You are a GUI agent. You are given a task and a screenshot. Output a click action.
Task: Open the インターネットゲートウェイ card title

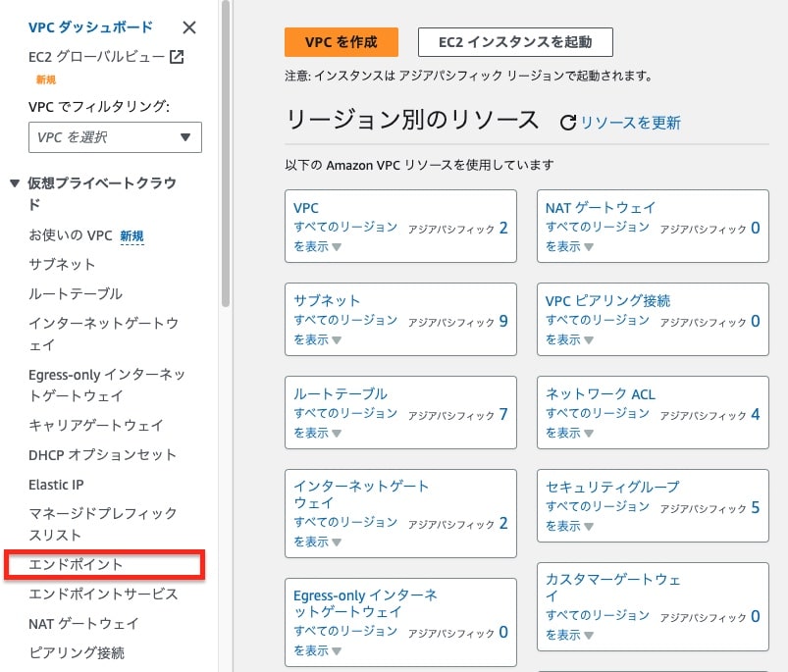(x=361, y=494)
